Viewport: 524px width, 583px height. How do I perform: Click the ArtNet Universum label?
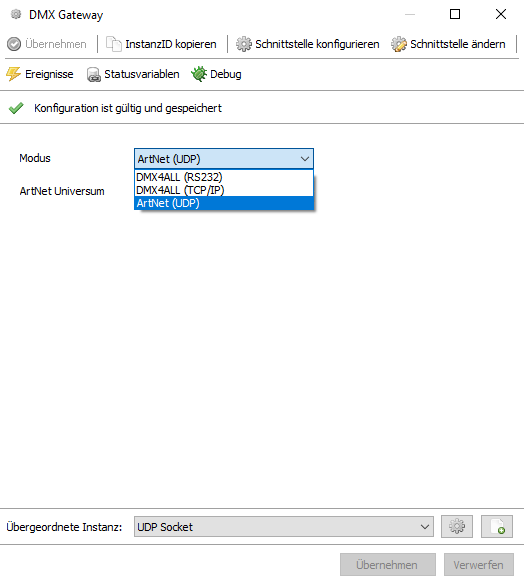point(62,191)
